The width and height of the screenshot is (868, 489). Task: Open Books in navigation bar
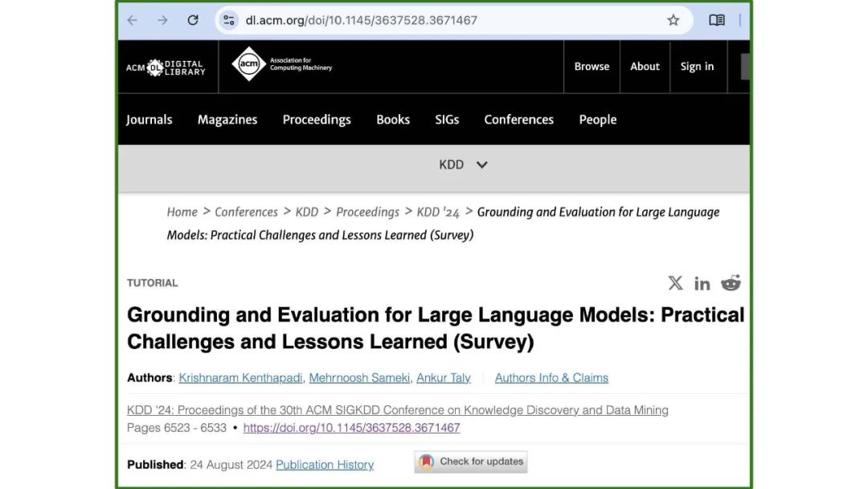coord(393,120)
